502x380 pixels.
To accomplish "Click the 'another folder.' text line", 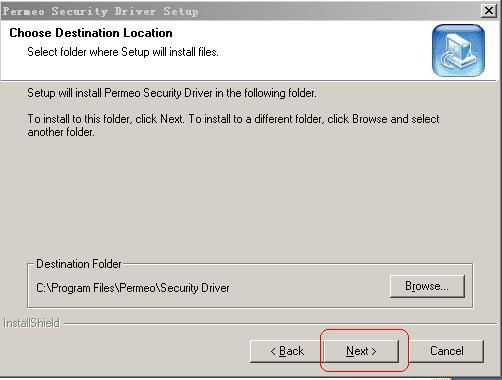I will [61, 132].
